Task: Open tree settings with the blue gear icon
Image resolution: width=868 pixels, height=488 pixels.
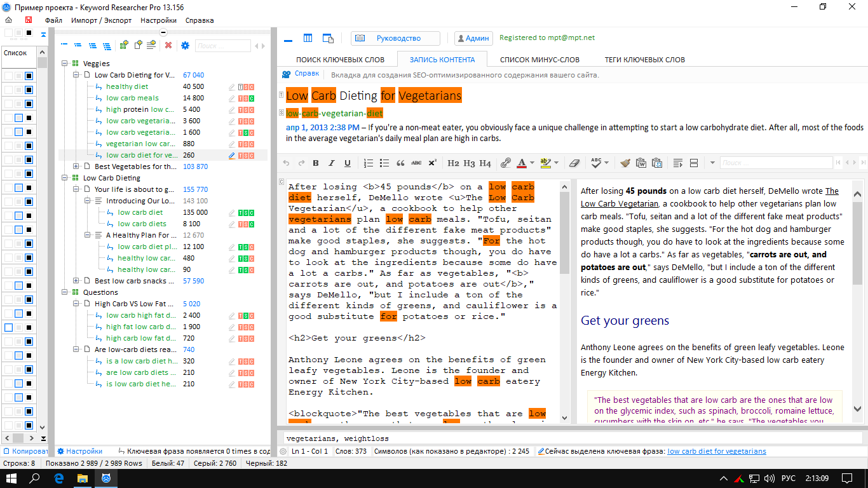Action: pos(185,45)
